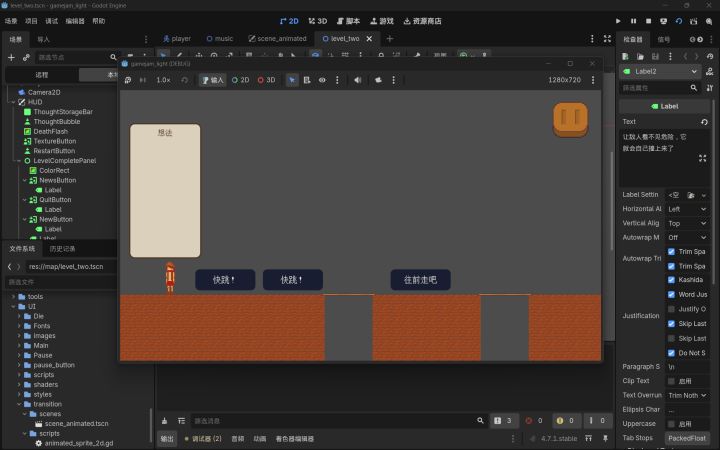Switch to the scene_animated tab
720x450 pixels.
click(x=277, y=39)
